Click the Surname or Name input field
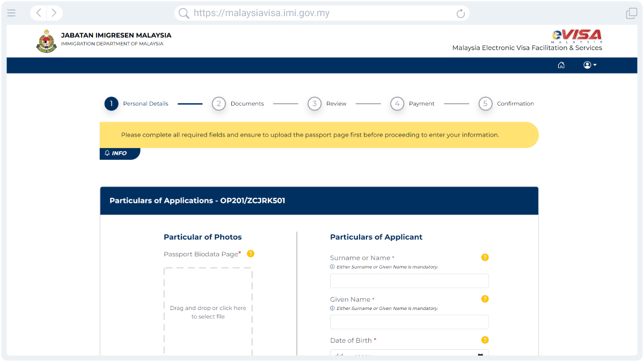The width and height of the screenshot is (644, 362). (x=409, y=280)
